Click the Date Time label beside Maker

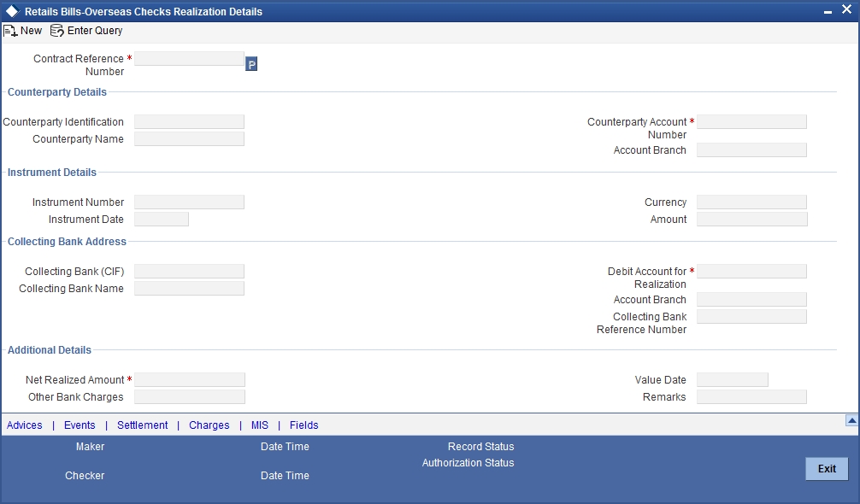coord(285,447)
